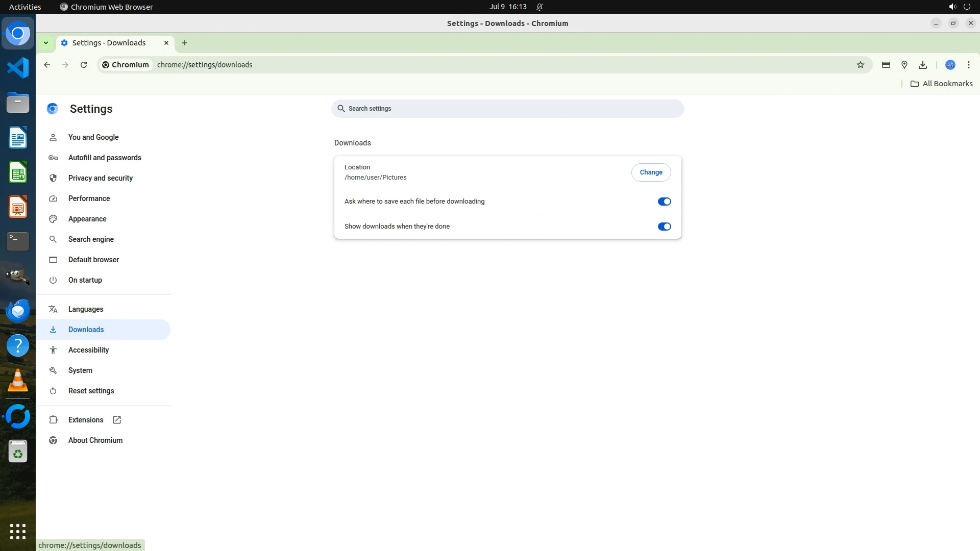
Task: Click the Change location button
Action: pos(651,172)
